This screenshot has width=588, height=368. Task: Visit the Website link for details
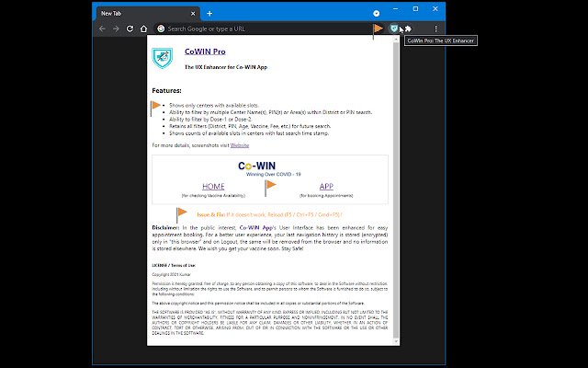pyautogui.click(x=240, y=145)
